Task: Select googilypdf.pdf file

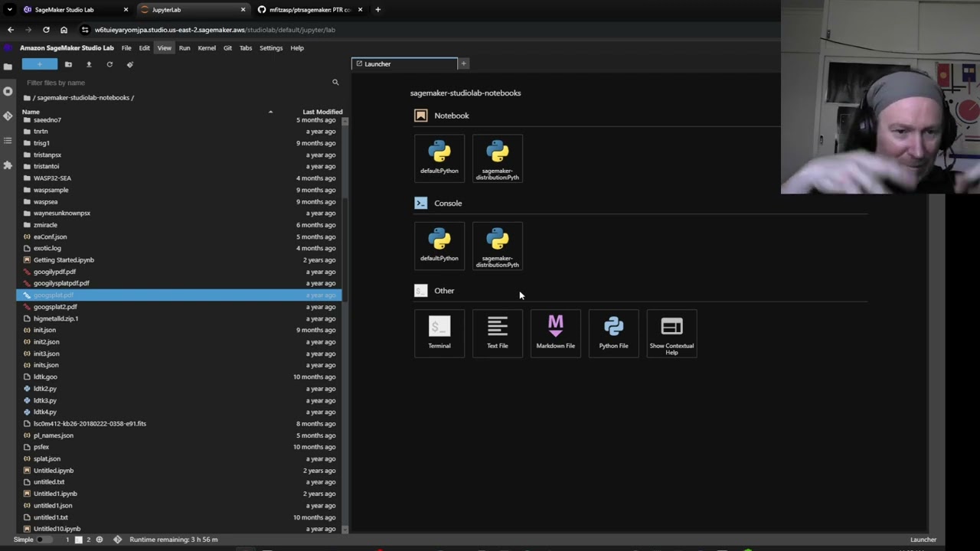Action: (x=179, y=272)
